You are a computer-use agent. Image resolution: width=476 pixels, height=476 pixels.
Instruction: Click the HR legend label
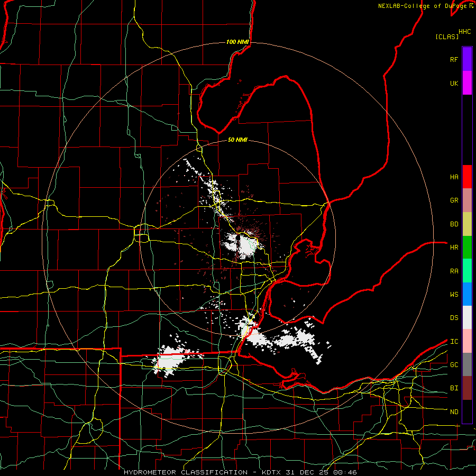(454, 248)
